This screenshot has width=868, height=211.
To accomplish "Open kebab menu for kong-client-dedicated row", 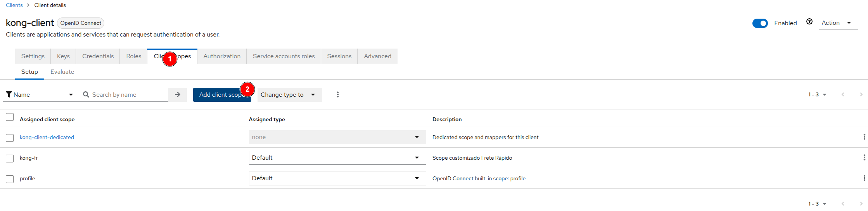I will point(864,137).
